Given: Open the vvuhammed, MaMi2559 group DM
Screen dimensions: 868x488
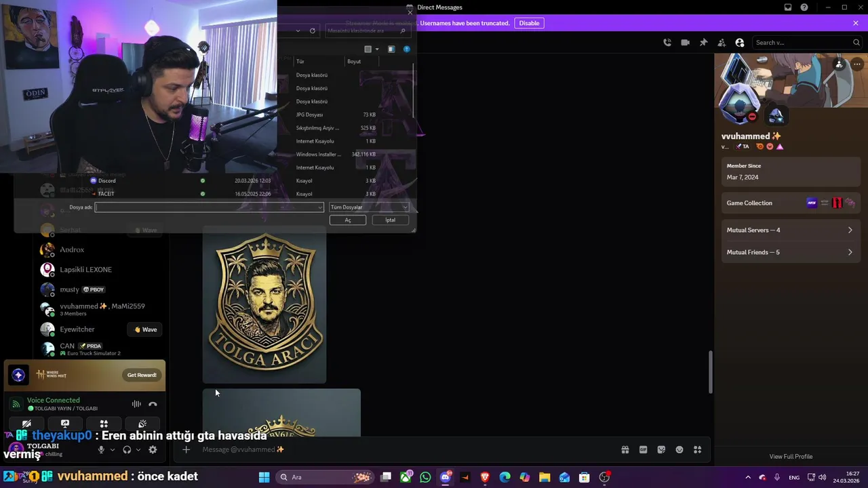Looking at the screenshot, I should (x=102, y=309).
